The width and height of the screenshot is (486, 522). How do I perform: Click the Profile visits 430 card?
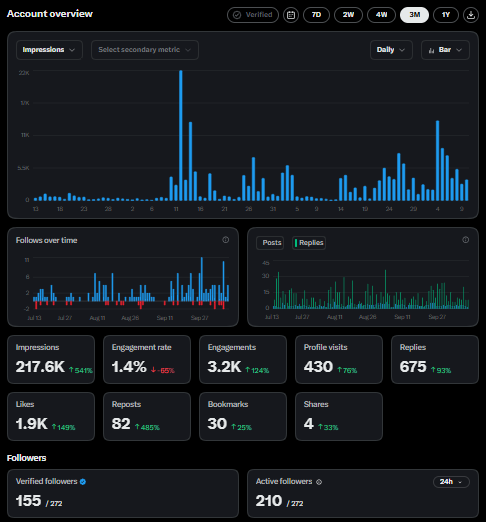(x=339, y=359)
